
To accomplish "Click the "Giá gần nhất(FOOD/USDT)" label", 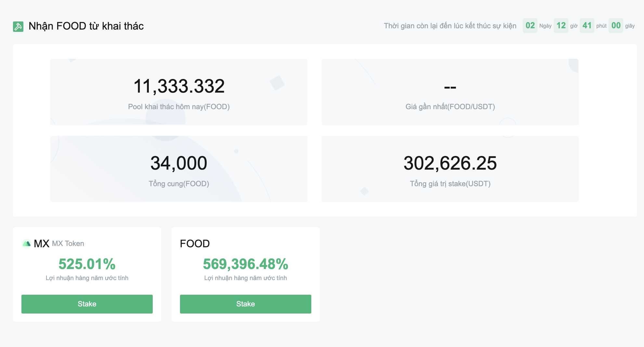I will click(450, 107).
